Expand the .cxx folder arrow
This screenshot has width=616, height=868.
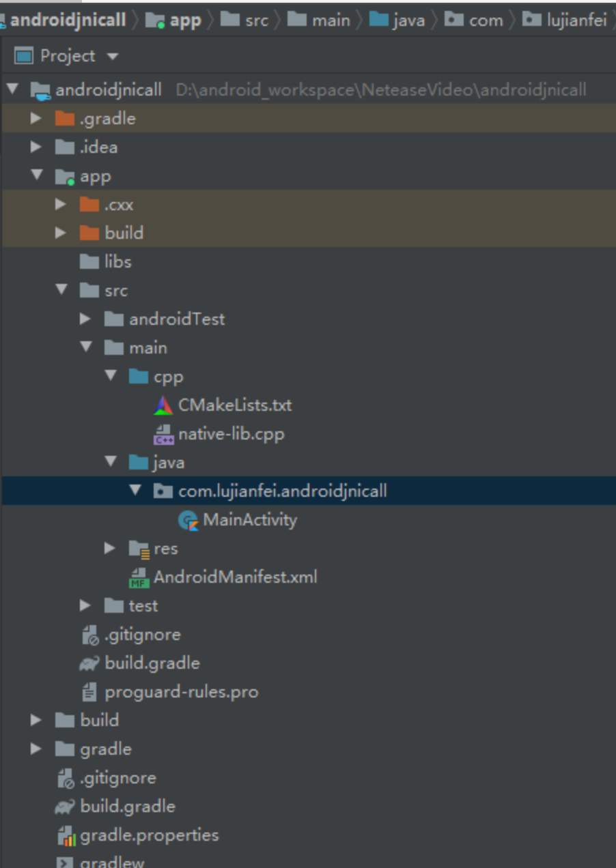(61, 205)
